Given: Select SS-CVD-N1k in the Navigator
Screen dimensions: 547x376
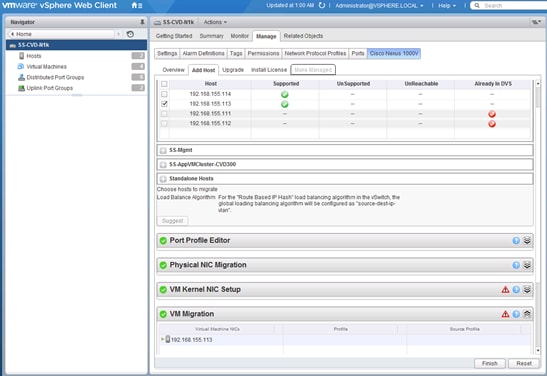Looking at the screenshot, I should 76,45.
